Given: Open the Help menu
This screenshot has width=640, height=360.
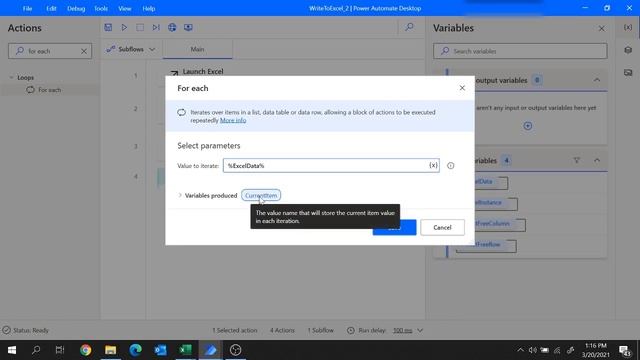Looking at the screenshot, I should point(149,8).
